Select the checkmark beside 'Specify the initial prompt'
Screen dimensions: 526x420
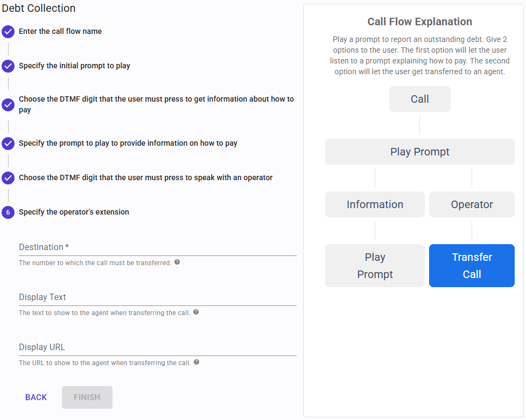point(8,66)
